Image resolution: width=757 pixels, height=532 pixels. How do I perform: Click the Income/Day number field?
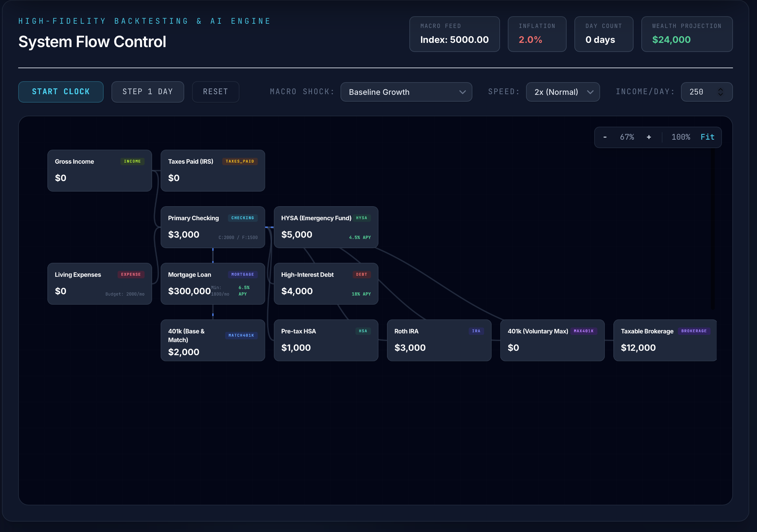pyautogui.click(x=707, y=92)
